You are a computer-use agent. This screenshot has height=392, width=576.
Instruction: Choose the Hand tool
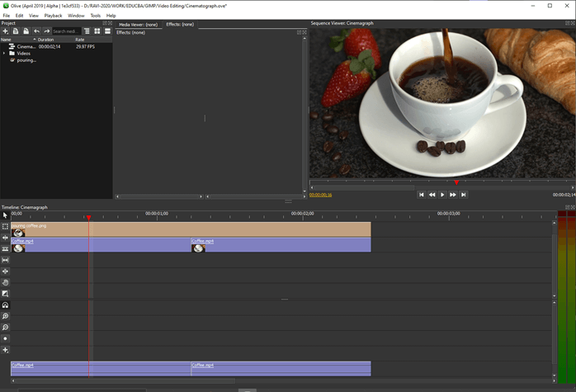click(x=5, y=282)
